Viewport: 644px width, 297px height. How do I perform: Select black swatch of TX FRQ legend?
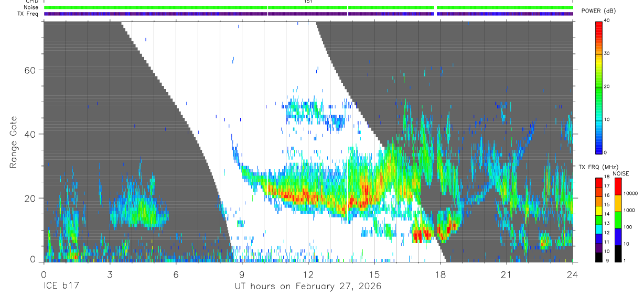pyautogui.click(x=599, y=257)
